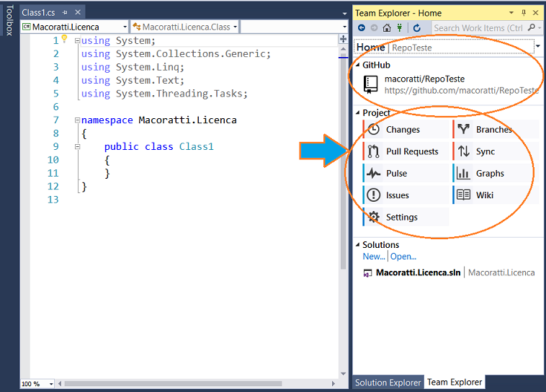The image size is (546, 392).
Task: Open the Macoratti.Licenca.Class type dropdown
Action: [235, 27]
